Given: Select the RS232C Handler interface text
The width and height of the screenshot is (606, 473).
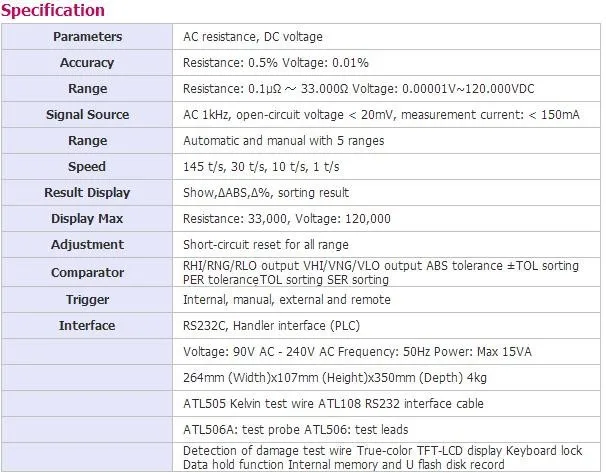Looking at the screenshot, I should coord(271,325).
